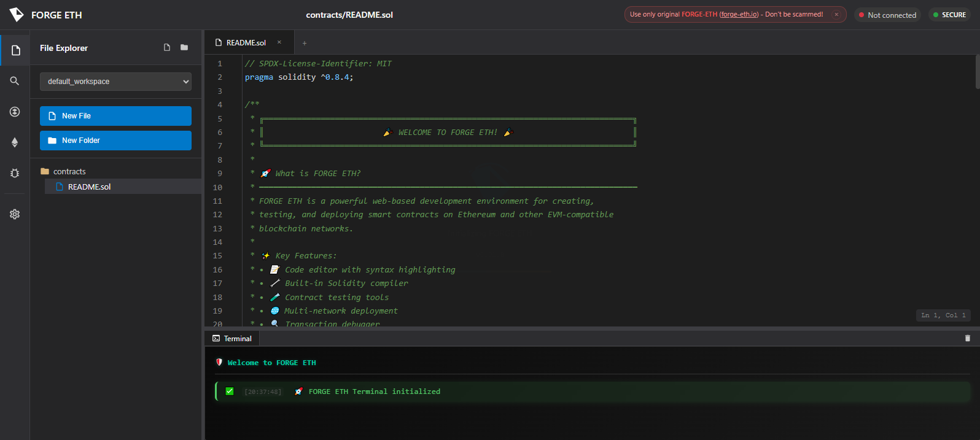The height and width of the screenshot is (440, 980).
Task: Click 'FORGE ETH Terminal initialized' message
Action: 375,392
